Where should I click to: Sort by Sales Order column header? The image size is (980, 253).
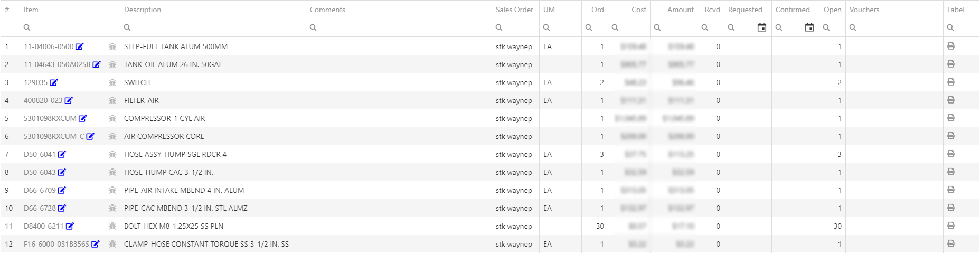514,10
